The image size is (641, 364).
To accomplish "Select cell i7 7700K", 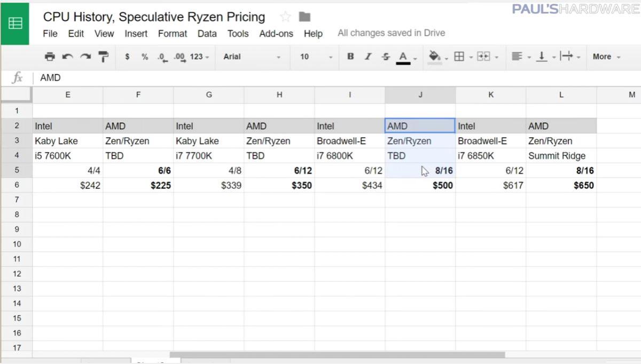I will coord(209,156).
